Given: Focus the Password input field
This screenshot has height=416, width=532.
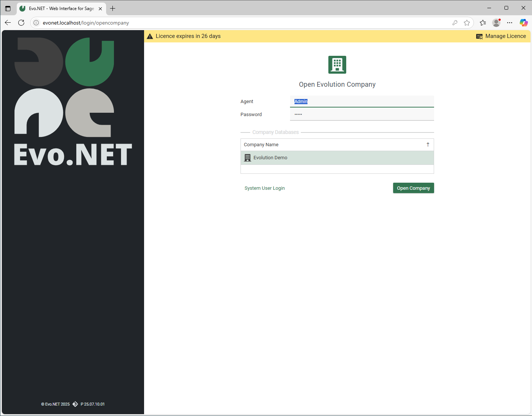Looking at the screenshot, I should 362,114.
